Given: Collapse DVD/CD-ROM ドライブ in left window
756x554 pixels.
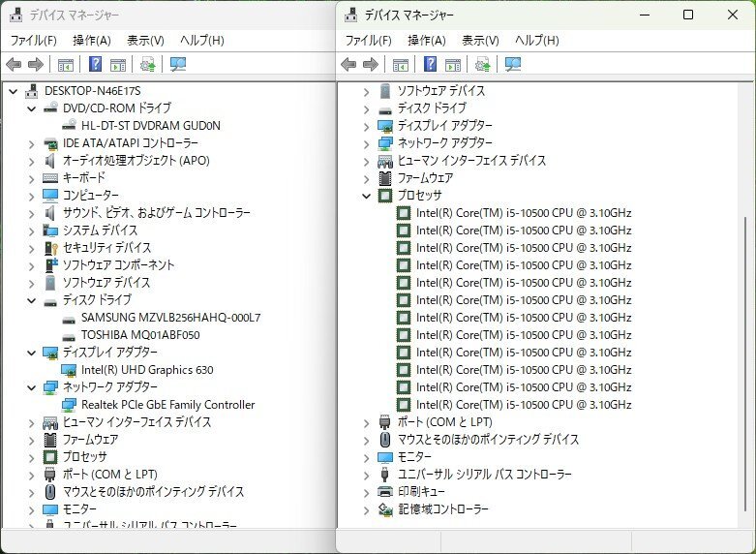Looking at the screenshot, I should click(x=31, y=108).
